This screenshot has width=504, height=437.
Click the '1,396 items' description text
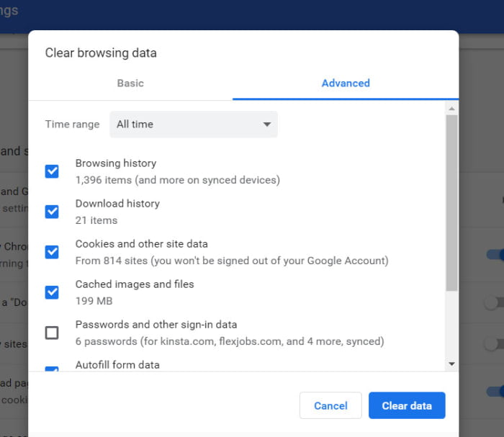pos(177,180)
